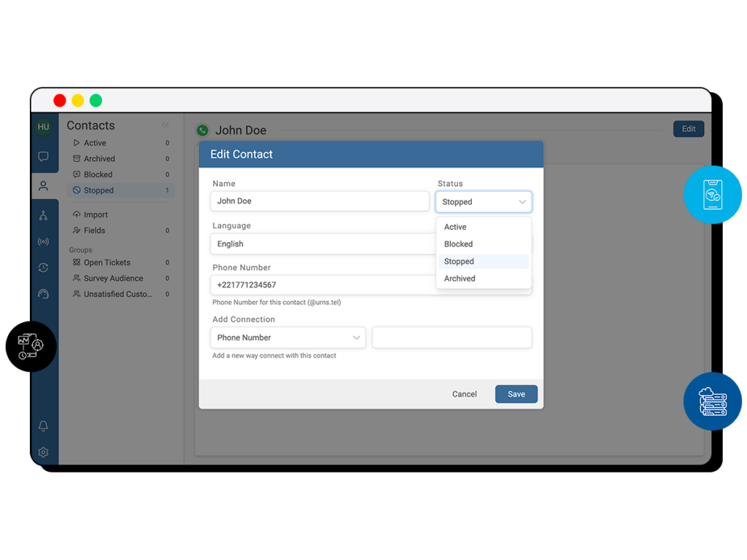
Task: Click the Unsatisfied Custo... group icon
Action: tap(76, 294)
